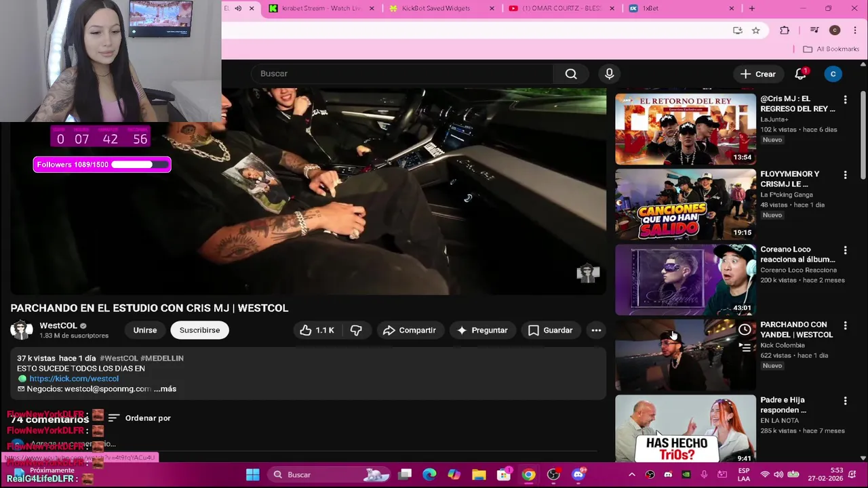
Task: Dislike the video with thumbs down
Action: 356,330
